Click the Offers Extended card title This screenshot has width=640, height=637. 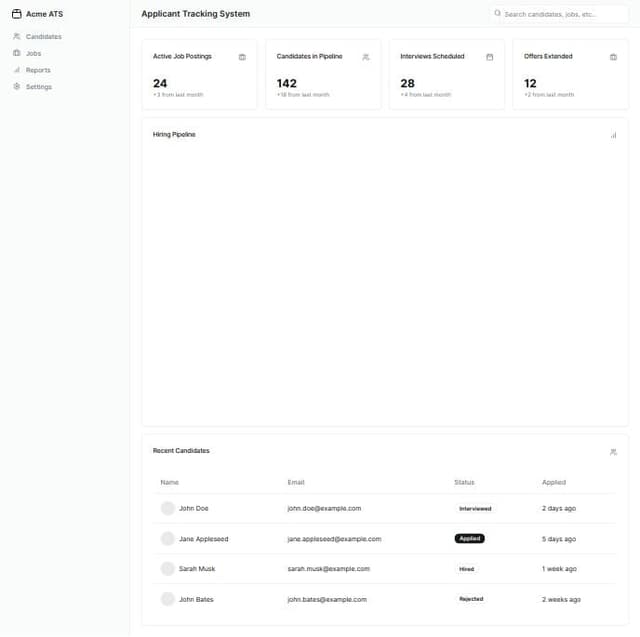[548, 56]
